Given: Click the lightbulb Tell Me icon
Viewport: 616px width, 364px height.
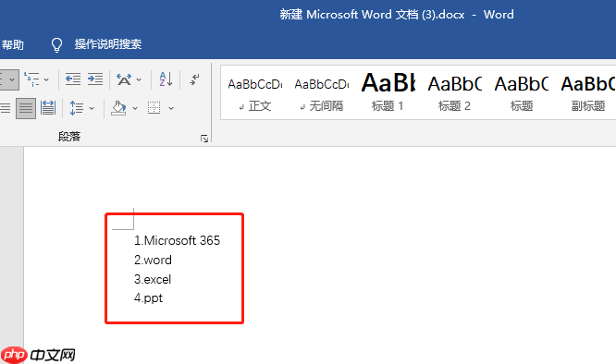Looking at the screenshot, I should (57, 44).
